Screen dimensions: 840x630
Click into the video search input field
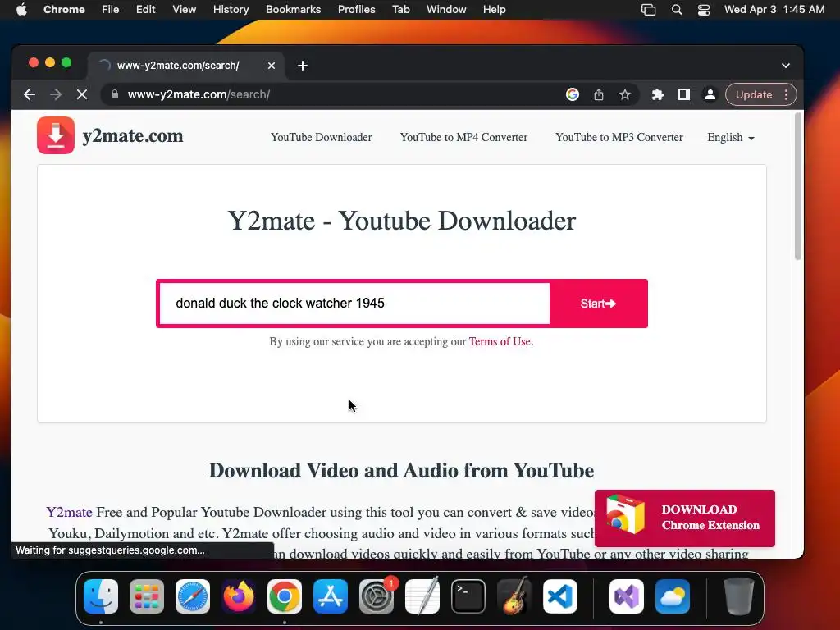[354, 304]
